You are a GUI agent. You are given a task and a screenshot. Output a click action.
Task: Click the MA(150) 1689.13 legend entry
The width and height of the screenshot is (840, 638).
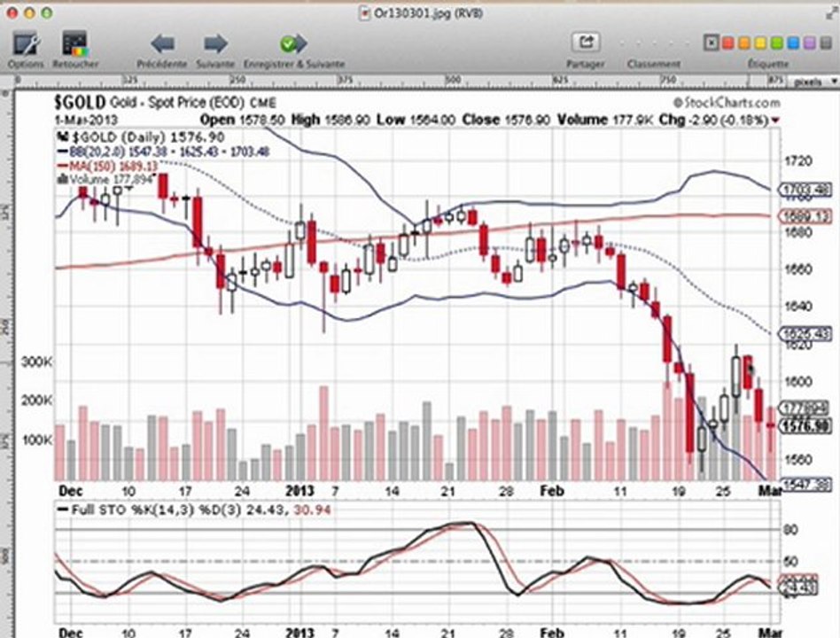click(x=108, y=166)
